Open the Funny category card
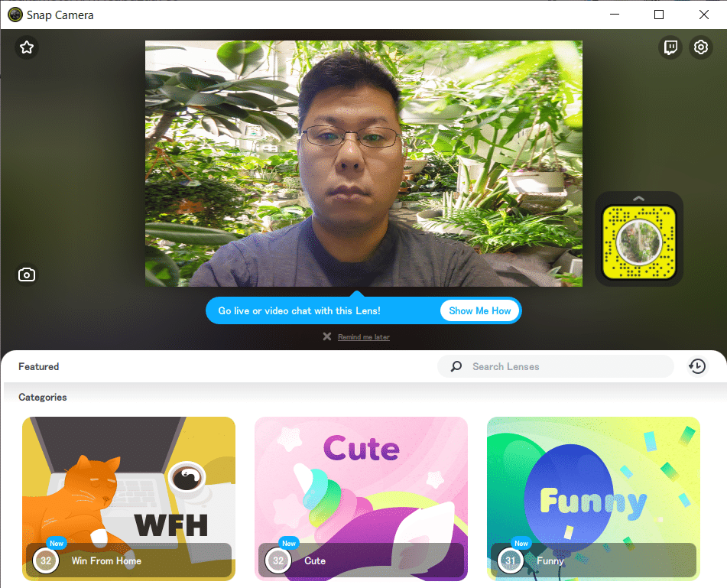The height and width of the screenshot is (588, 727). (x=593, y=499)
